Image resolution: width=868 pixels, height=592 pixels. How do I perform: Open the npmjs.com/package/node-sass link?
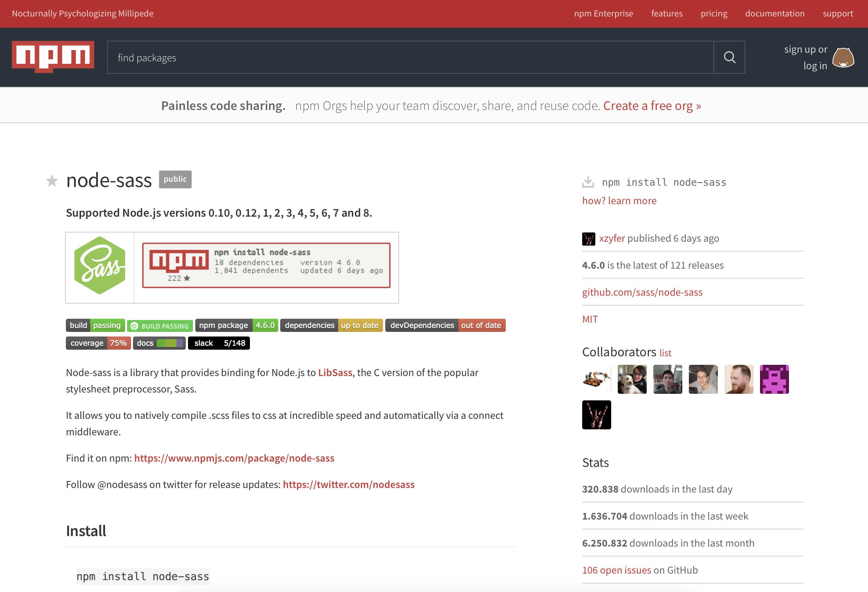(x=234, y=458)
